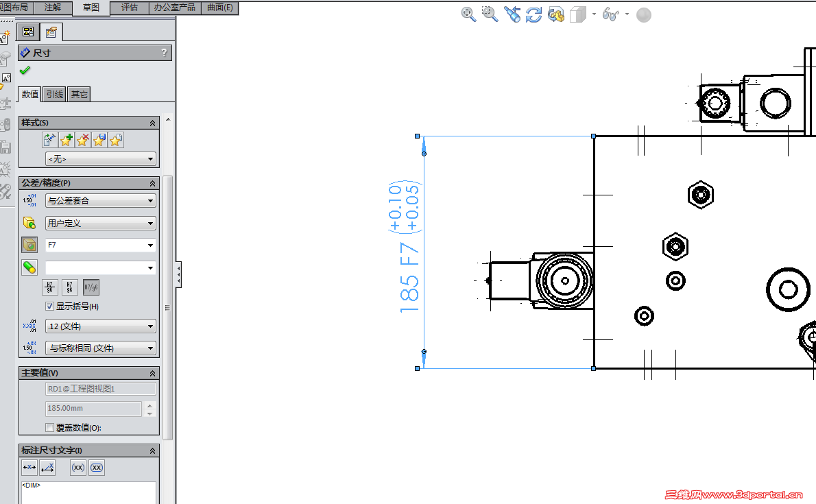Click inspection dimension oval icon
The height and width of the screenshot is (504, 816).
pyautogui.click(x=97, y=468)
